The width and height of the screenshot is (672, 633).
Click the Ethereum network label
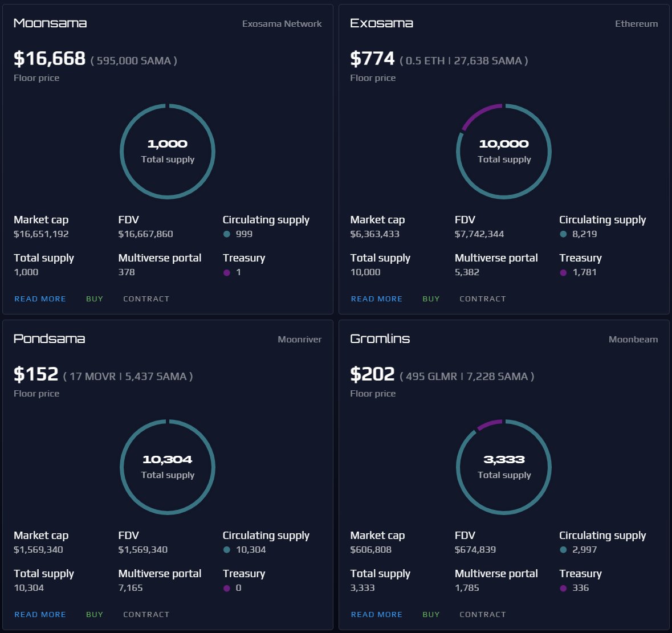[637, 23]
